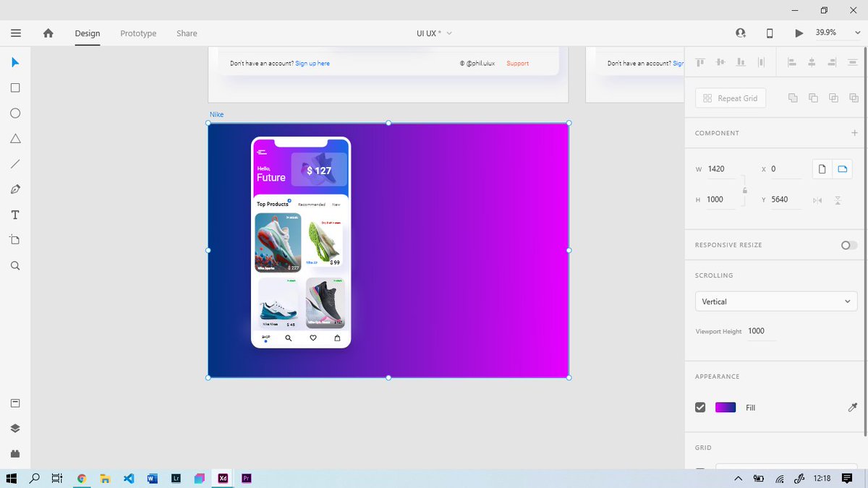The height and width of the screenshot is (488, 868).
Task: Click the Repeat Grid button
Action: [x=731, y=98]
